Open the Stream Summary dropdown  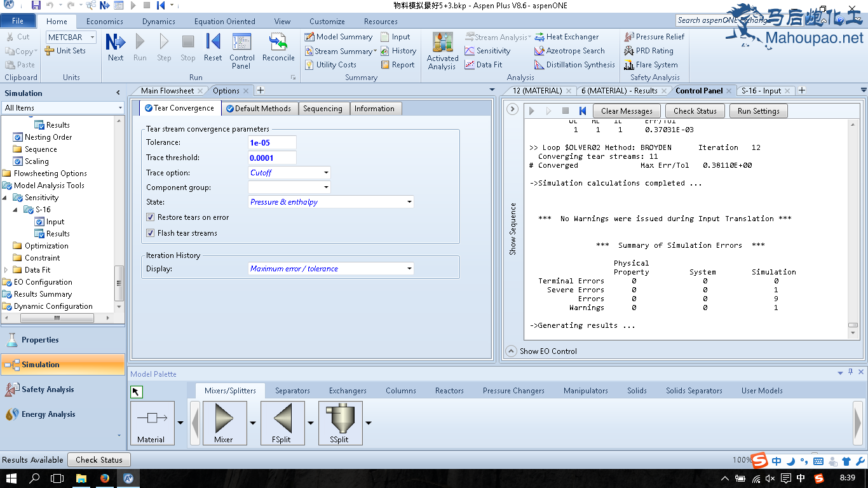pos(375,51)
